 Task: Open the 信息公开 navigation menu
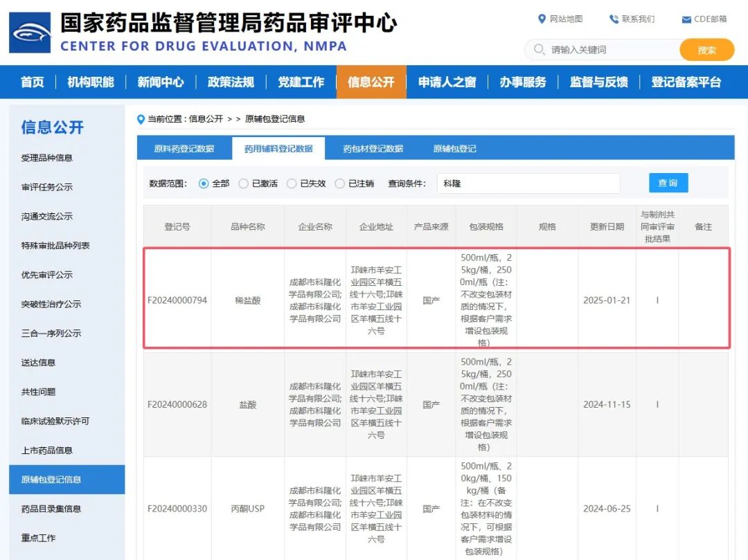[371, 82]
